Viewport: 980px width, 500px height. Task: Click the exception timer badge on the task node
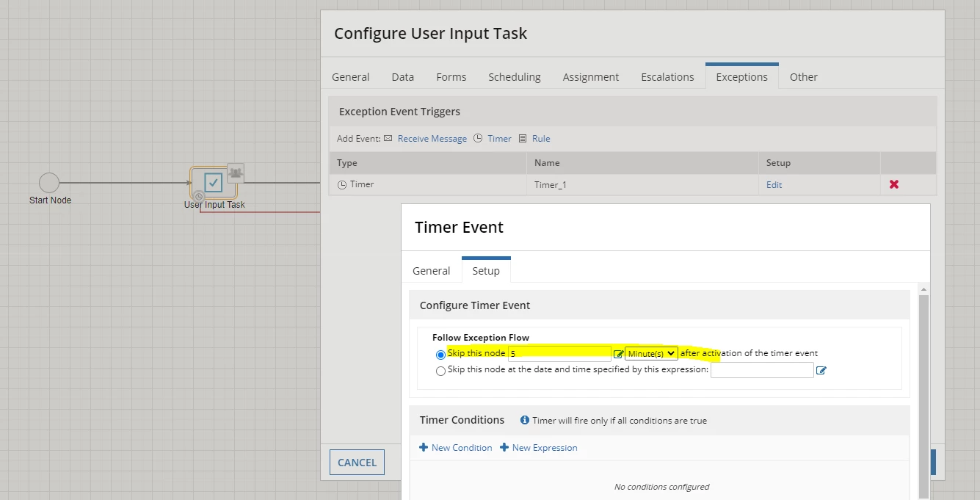tap(199, 197)
